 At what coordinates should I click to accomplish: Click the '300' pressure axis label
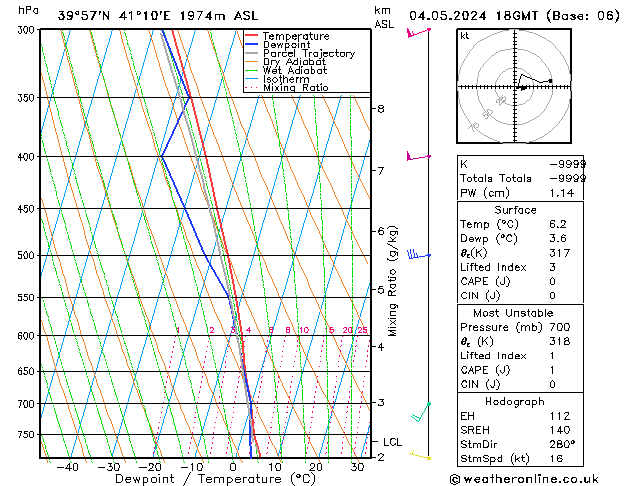point(28,30)
